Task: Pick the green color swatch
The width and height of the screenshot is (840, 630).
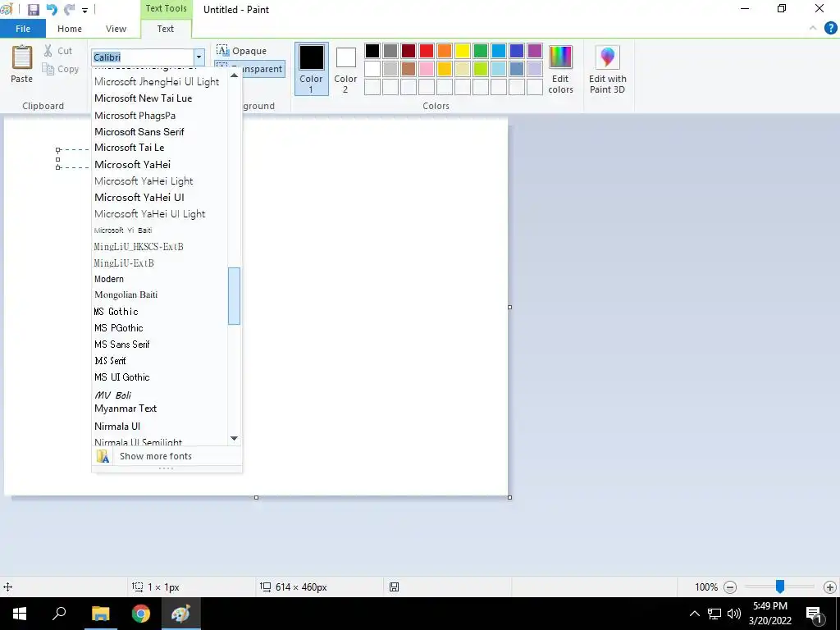Action: pyautogui.click(x=481, y=51)
